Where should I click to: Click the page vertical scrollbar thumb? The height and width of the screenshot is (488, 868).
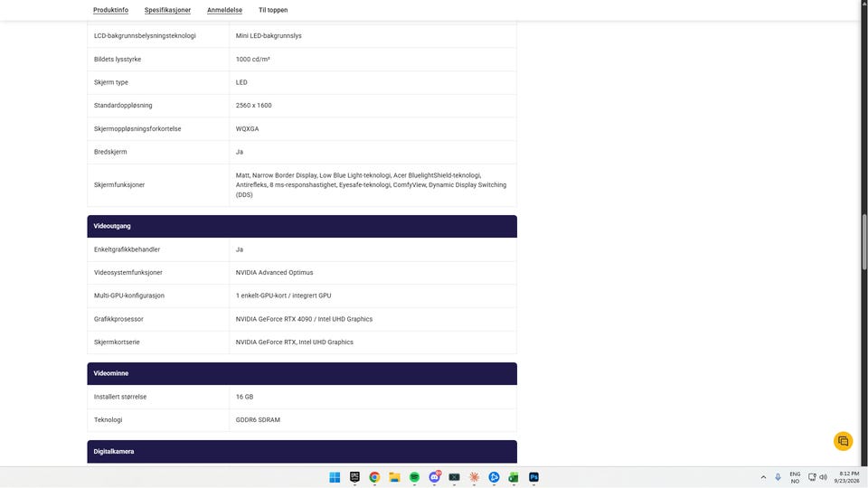tap(864, 242)
